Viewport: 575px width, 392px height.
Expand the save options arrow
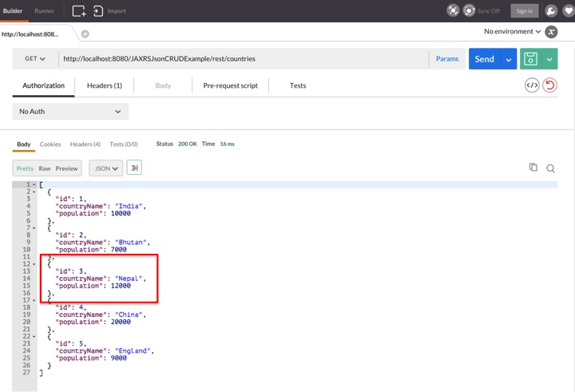549,59
